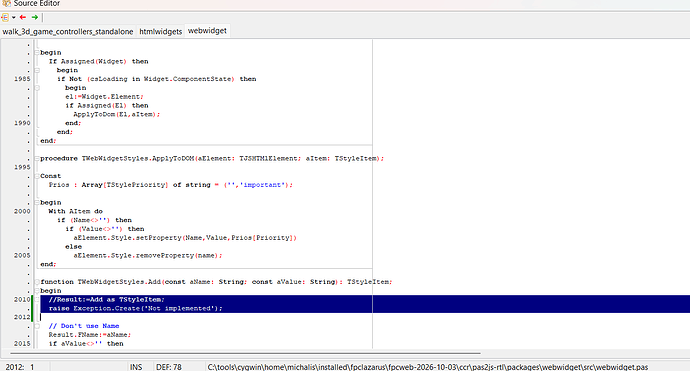690x371 pixels.
Task: Jump back using the red left arrow
Action: coord(23,18)
